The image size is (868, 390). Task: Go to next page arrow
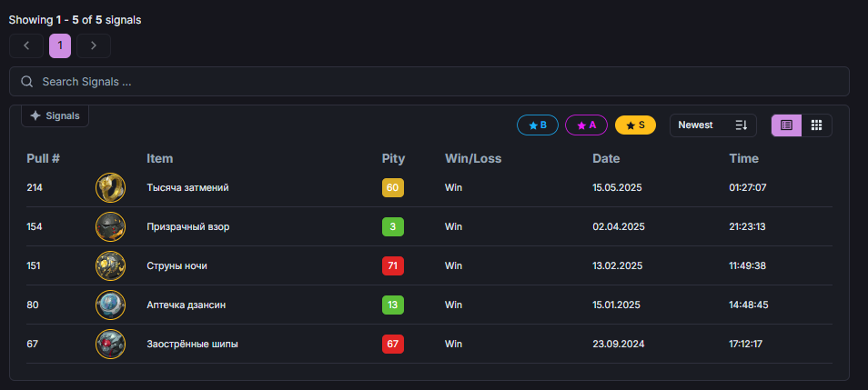point(94,46)
